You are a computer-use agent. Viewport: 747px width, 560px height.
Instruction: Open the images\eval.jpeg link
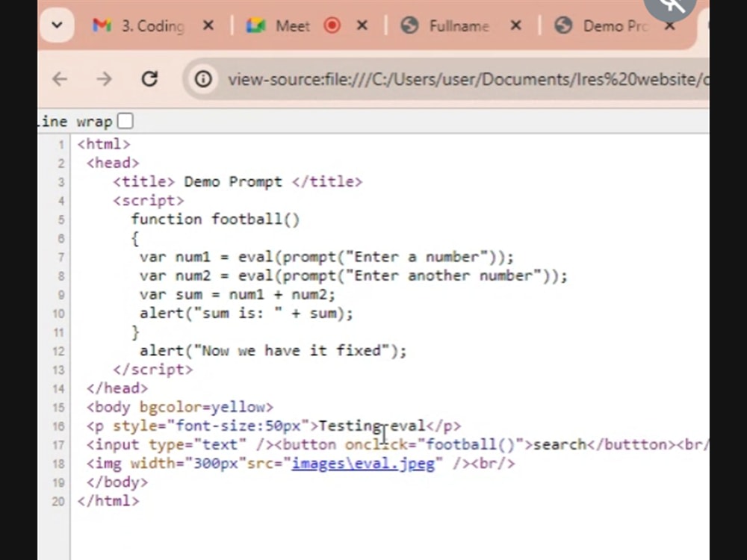coord(364,464)
